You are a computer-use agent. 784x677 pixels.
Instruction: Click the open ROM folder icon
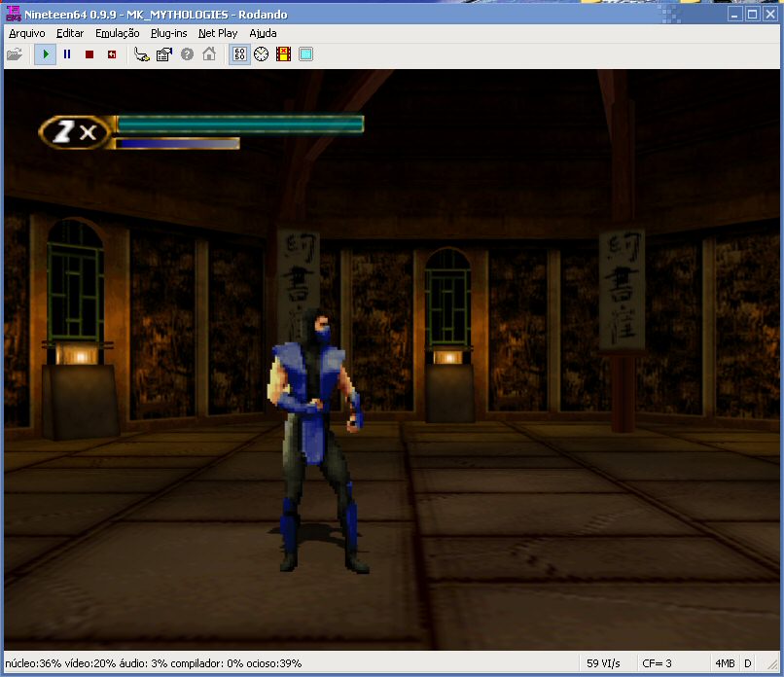[15, 54]
